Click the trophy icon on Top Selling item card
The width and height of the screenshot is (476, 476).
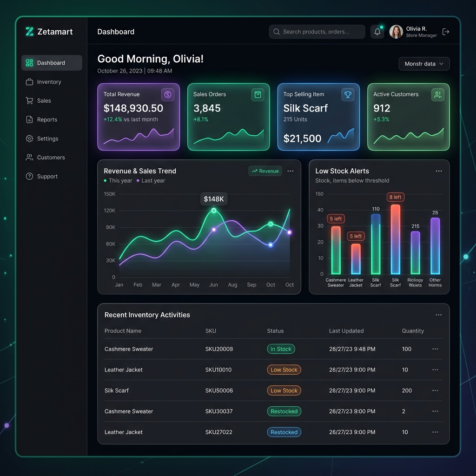348,95
